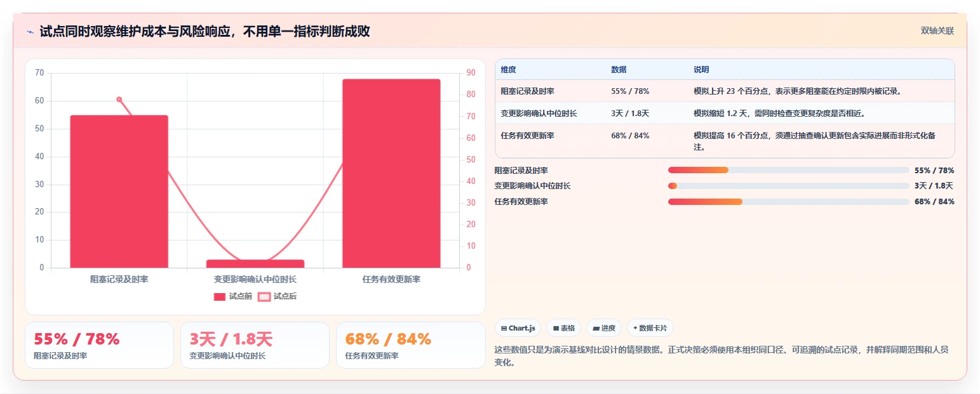Click right axis value 90
980x394 pixels.
[x=471, y=73]
